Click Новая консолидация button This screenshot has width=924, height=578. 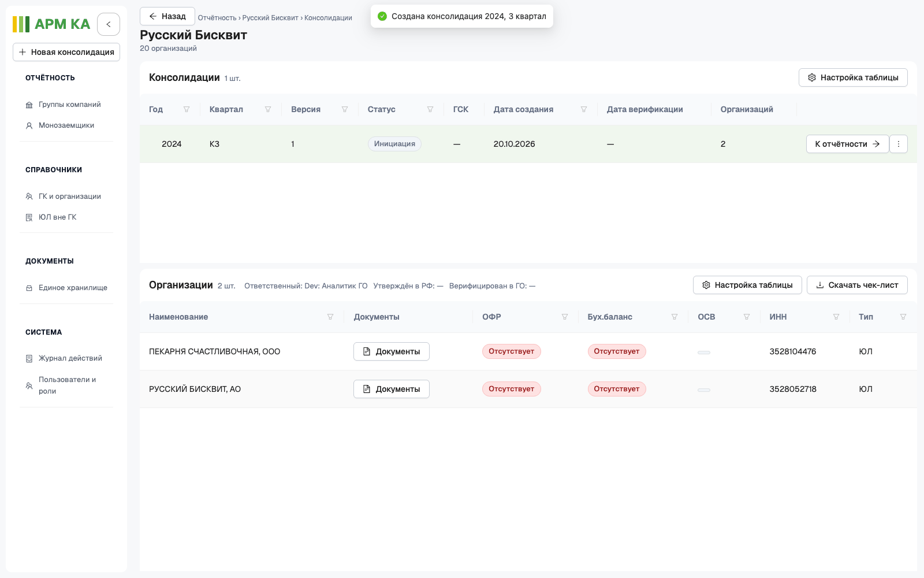pyautogui.click(x=66, y=52)
